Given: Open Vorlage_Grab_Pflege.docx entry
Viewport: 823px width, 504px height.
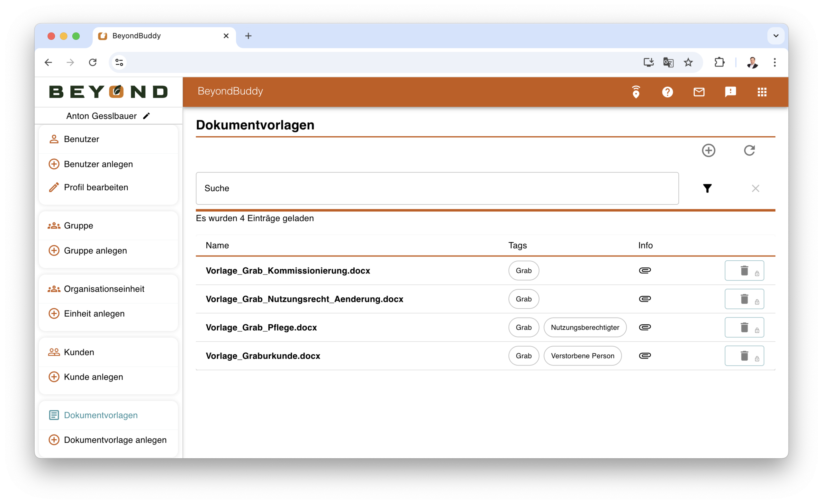Looking at the screenshot, I should click(x=261, y=327).
